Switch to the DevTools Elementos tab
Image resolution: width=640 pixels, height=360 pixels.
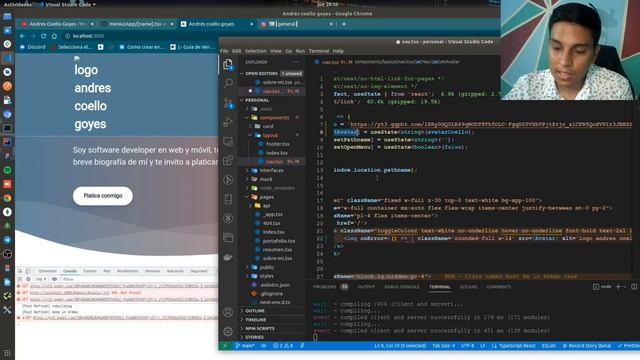[x=48, y=271]
